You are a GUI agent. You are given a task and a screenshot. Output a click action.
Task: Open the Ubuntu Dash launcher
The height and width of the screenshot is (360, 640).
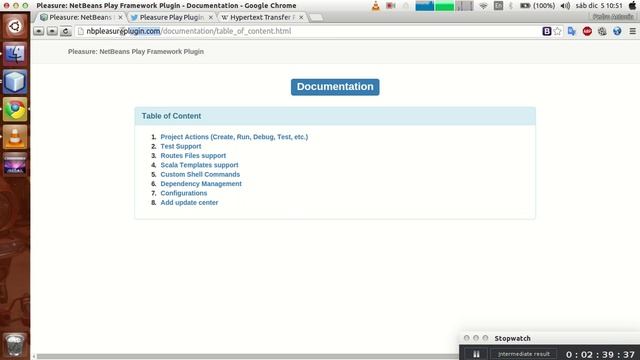(x=15, y=27)
